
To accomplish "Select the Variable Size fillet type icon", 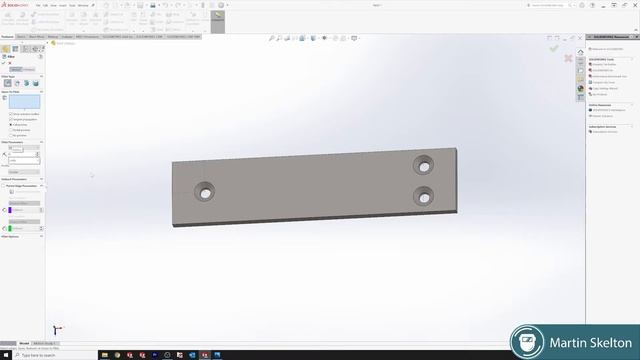I will click(x=17, y=83).
